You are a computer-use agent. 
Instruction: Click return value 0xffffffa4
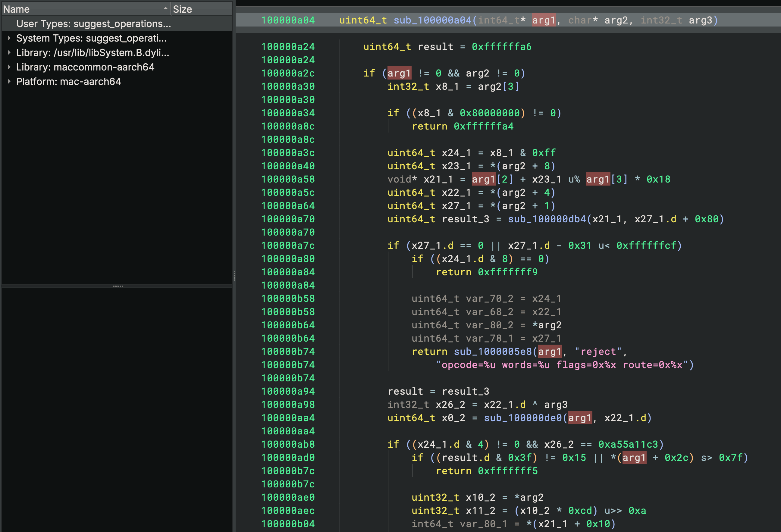pyautogui.click(x=484, y=126)
